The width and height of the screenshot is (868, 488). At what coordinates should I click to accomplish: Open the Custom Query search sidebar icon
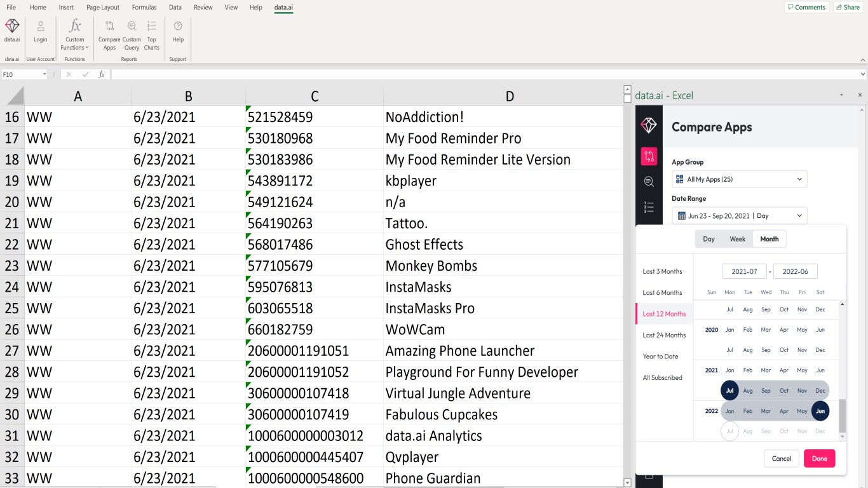(x=649, y=182)
